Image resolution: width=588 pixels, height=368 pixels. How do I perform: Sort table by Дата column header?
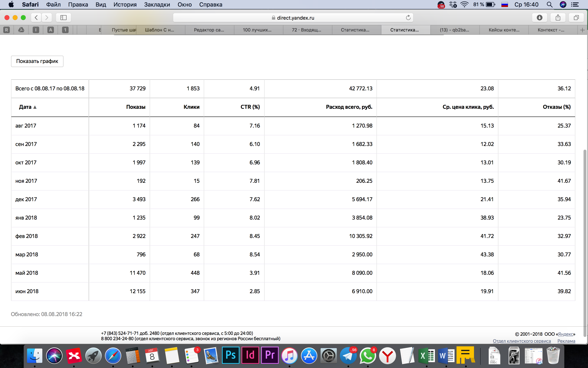[x=27, y=107]
